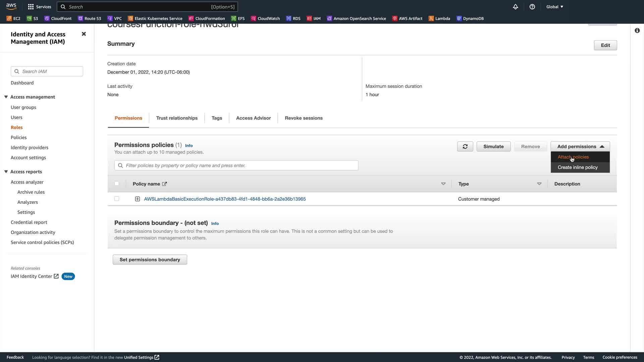Open the notifications bell
Screen dimensions: 644x362
point(516,7)
